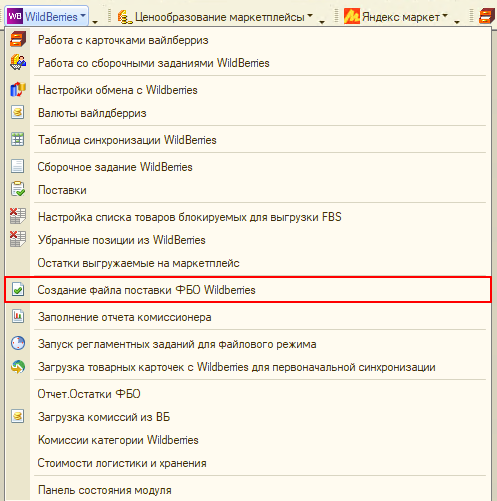Open Комиссии категории Wildberries
497x501 pixels.
[x=248, y=440]
